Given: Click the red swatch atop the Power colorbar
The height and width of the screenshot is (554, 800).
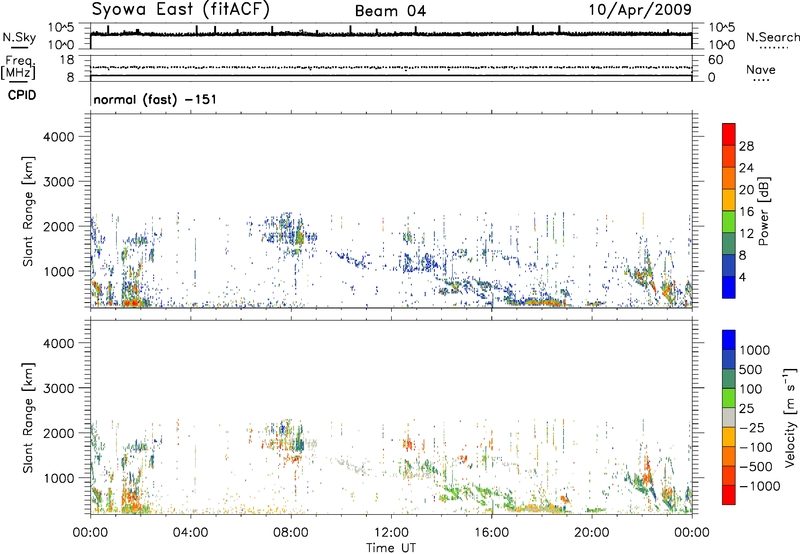Looking at the screenshot, I should (x=729, y=134).
